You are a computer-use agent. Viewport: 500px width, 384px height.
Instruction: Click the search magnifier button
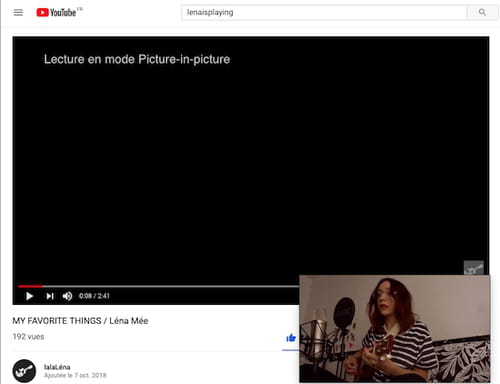click(x=482, y=12)
